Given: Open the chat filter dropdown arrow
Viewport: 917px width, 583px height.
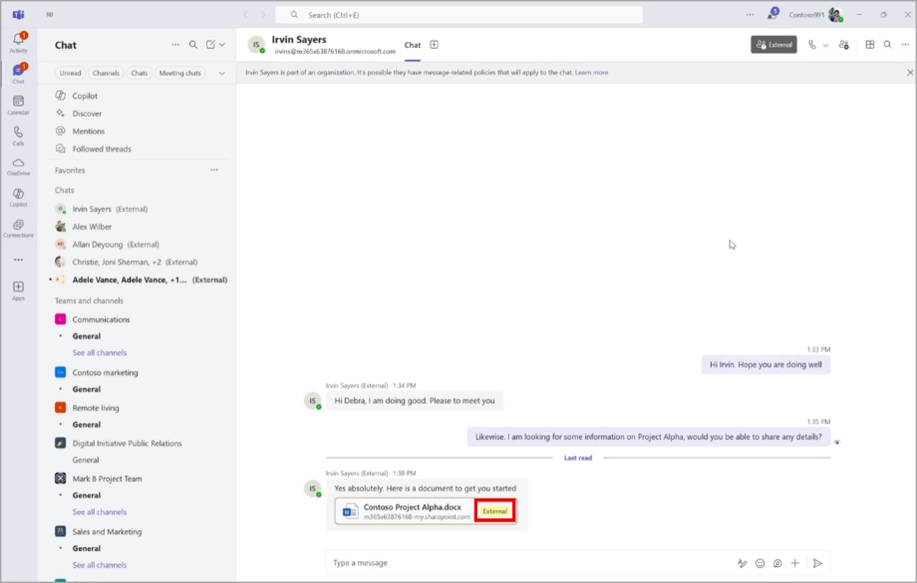Looking at the screenshot, I should coord(224,45).
